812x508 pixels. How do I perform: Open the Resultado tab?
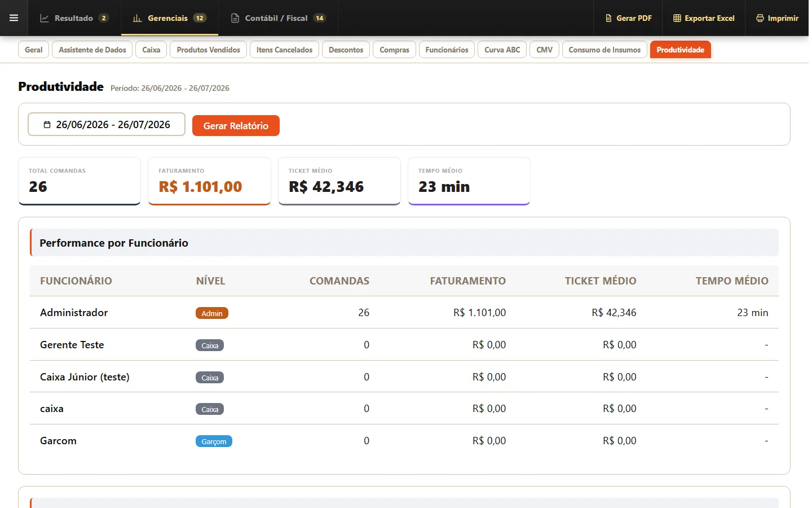pyautogui.click(x=74, y=18)
